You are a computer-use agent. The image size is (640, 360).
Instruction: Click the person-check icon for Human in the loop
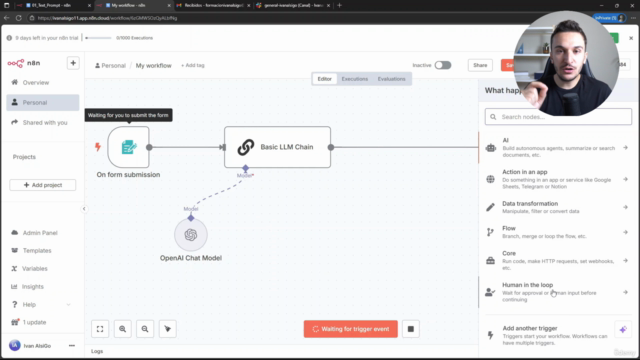coord(490,292)
